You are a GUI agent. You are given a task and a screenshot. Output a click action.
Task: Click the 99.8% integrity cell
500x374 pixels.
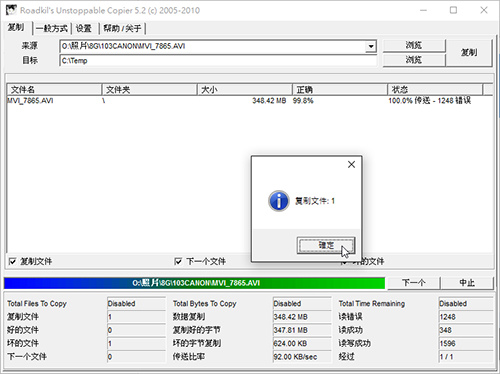303,101
